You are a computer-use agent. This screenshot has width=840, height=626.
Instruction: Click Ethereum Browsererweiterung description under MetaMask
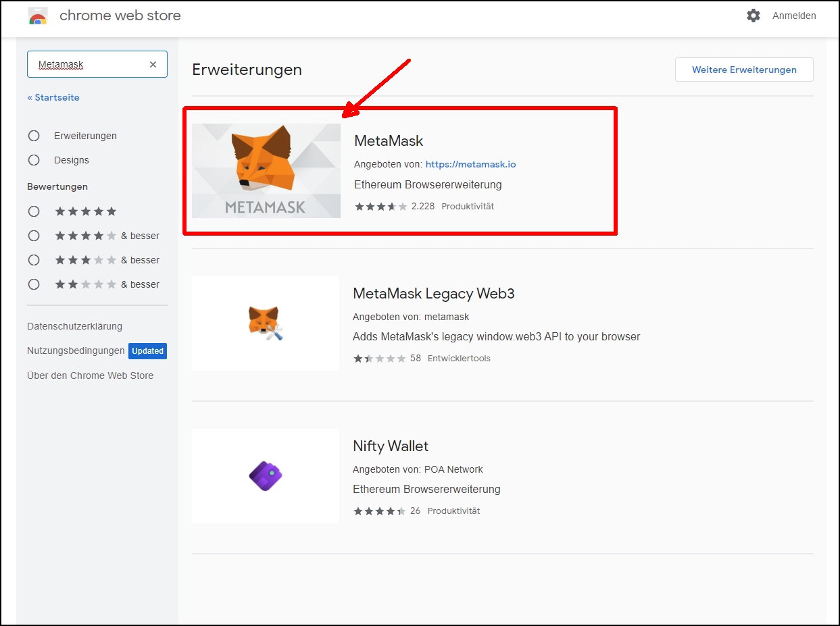[428, 184]
